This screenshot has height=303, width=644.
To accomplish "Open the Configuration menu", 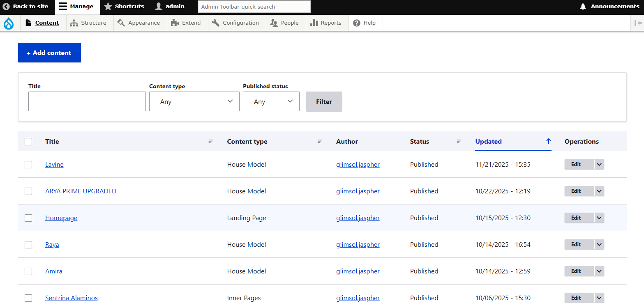I will click(235, 23).
